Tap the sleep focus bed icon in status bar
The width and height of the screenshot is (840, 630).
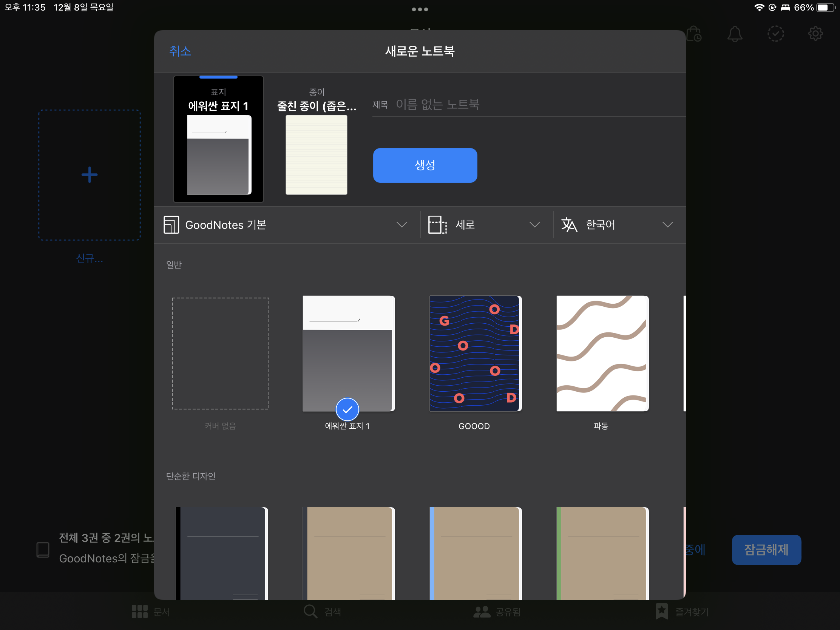tap(785, 8)
